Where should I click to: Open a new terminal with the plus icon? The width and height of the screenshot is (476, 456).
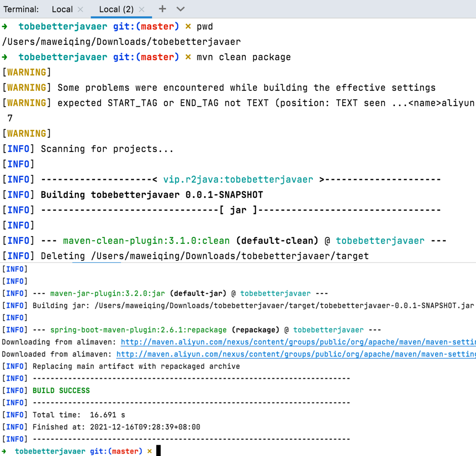tap(162, 9)
